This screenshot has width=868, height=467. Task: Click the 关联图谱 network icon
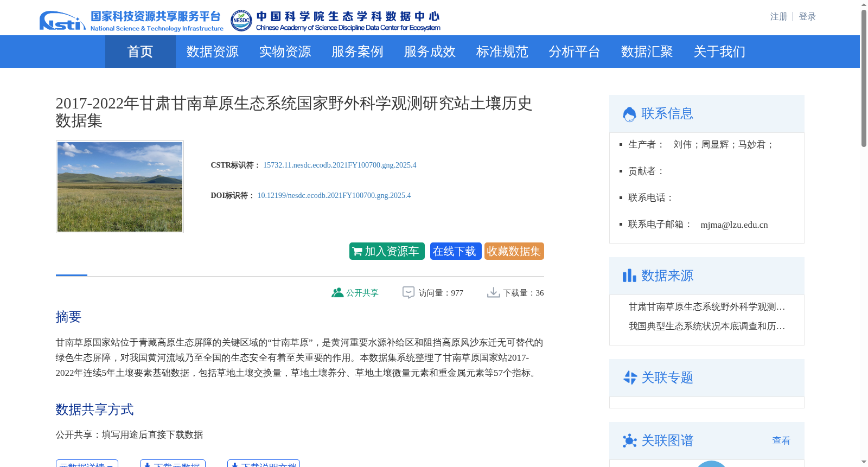tap(630, 440)
